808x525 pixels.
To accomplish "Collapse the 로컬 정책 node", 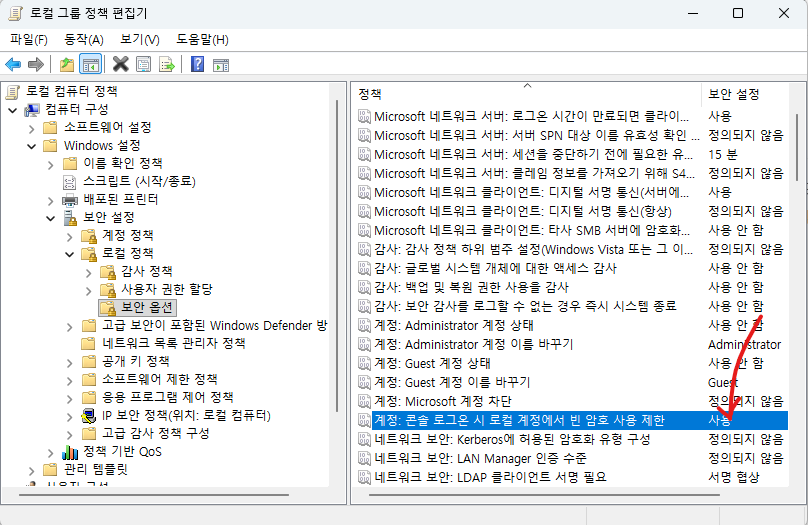I will [70, 254].
